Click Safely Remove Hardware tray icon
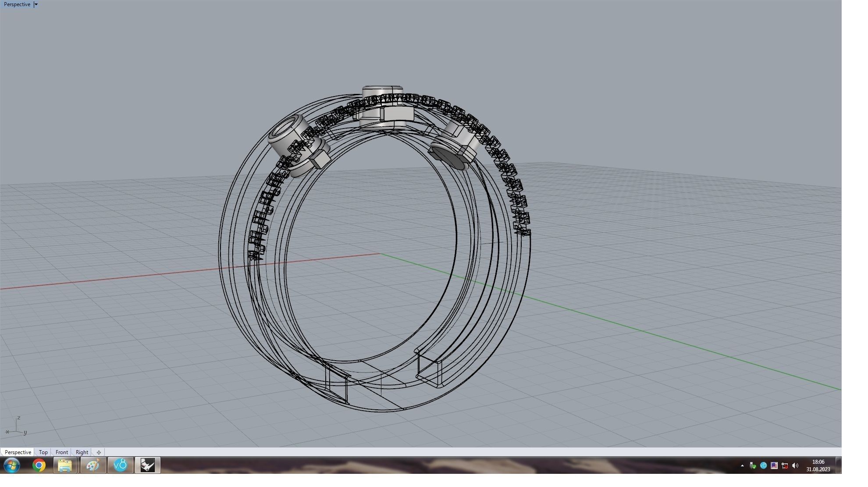Viewport: 868px width, 487px height. 753,466
